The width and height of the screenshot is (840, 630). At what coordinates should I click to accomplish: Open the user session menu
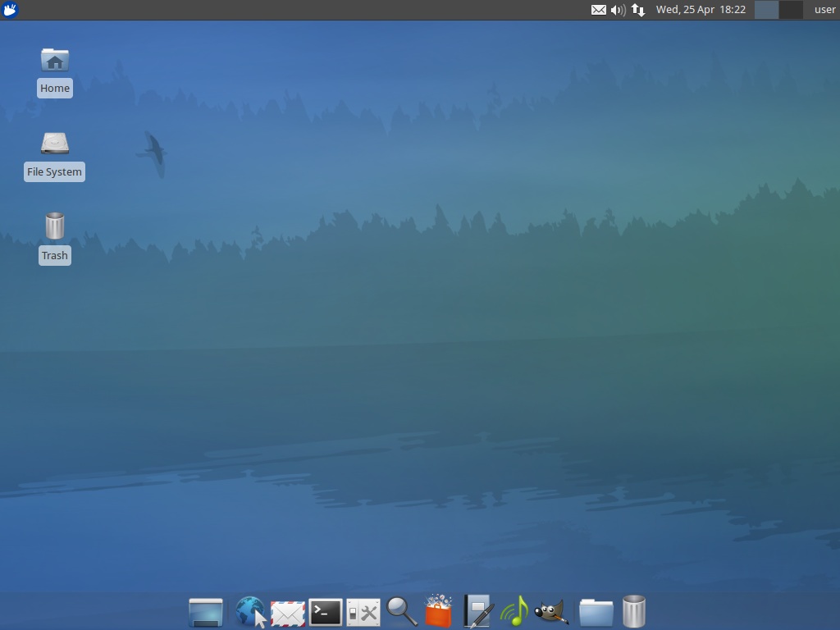pyautogui.click(x=825, y=10)
